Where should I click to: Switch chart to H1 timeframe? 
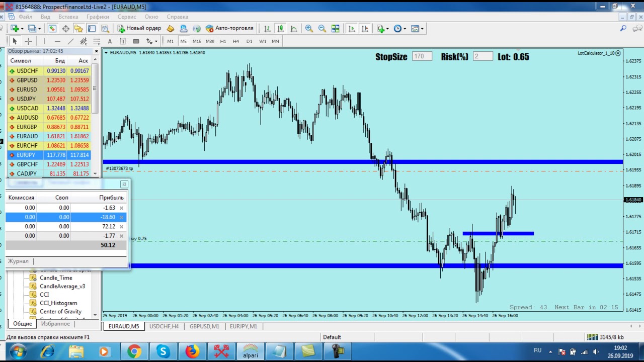[223, 41]
